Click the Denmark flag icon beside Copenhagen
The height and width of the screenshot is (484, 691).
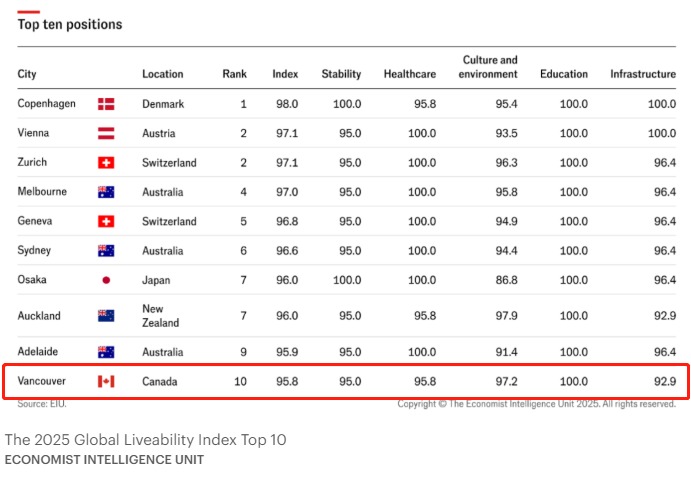pos(106,104)
